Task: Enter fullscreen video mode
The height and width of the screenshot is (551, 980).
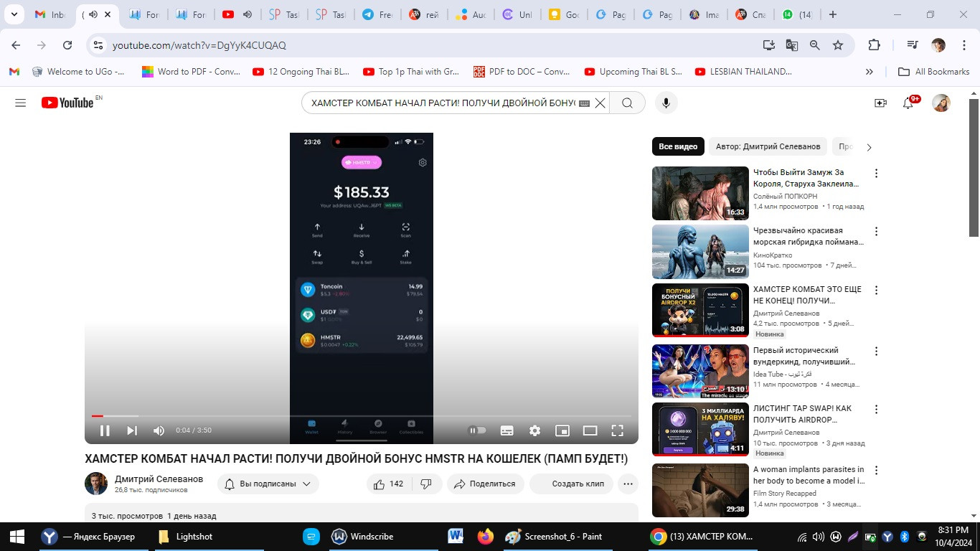Action: pyautogui.click(x=617, y=430)
